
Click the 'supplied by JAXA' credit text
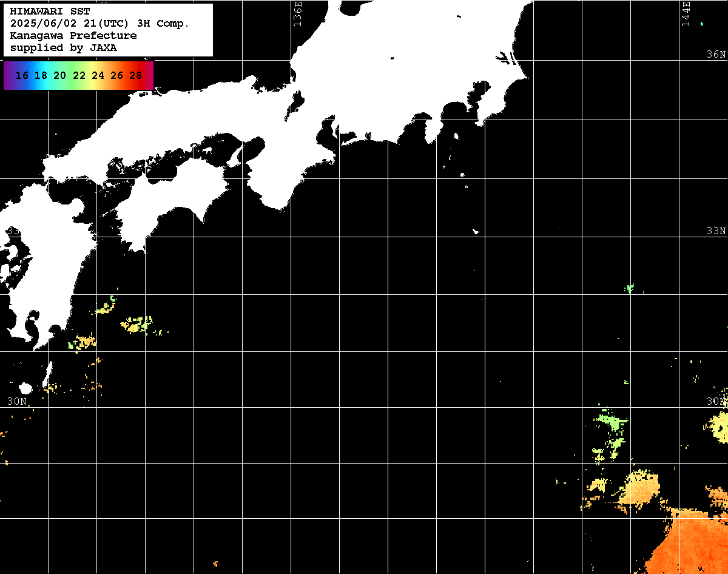point(64,48)
